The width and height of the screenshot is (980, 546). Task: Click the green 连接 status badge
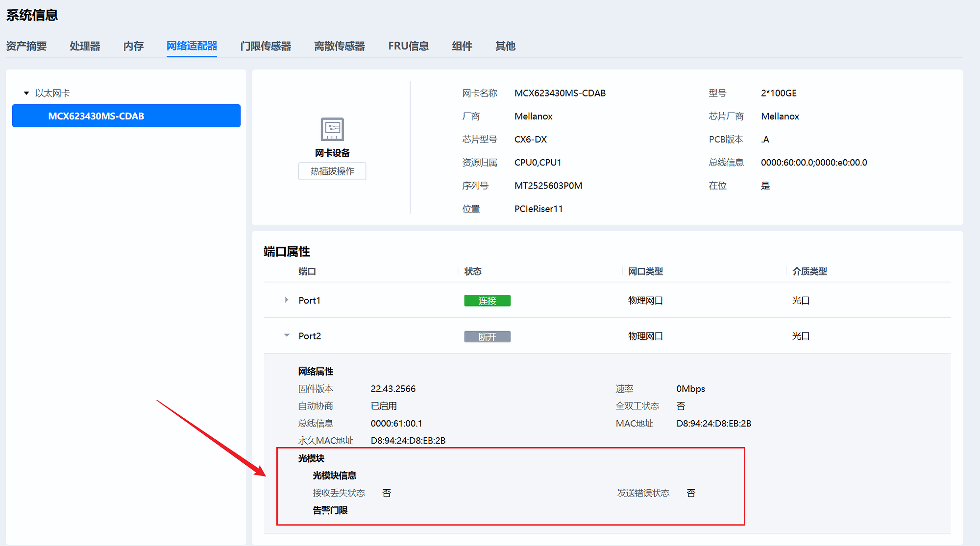point(487,301)
